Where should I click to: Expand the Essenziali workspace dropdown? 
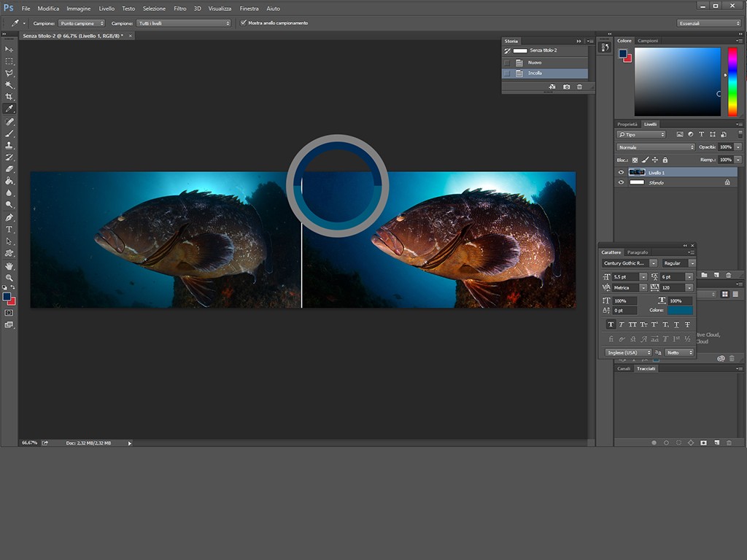point(708,23)
